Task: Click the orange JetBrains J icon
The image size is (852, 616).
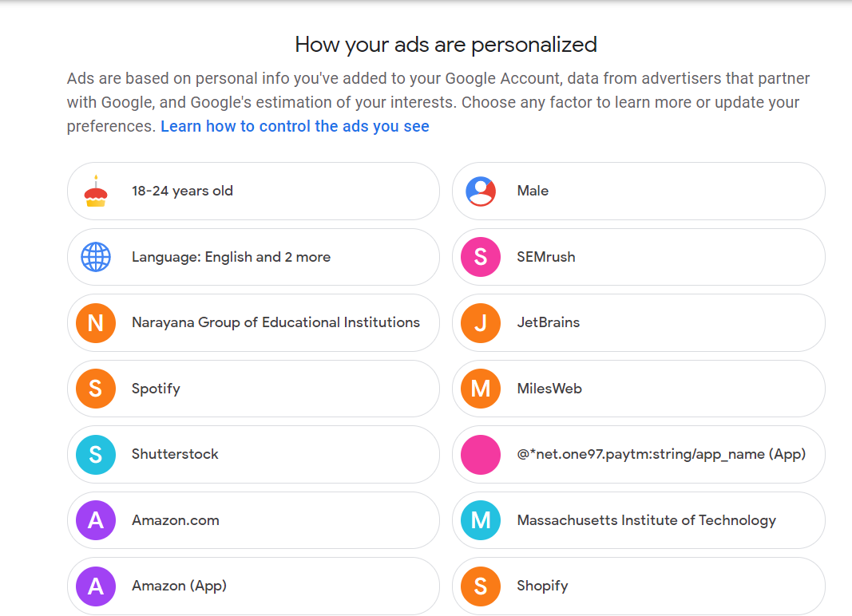Action: tap(481, 323)
